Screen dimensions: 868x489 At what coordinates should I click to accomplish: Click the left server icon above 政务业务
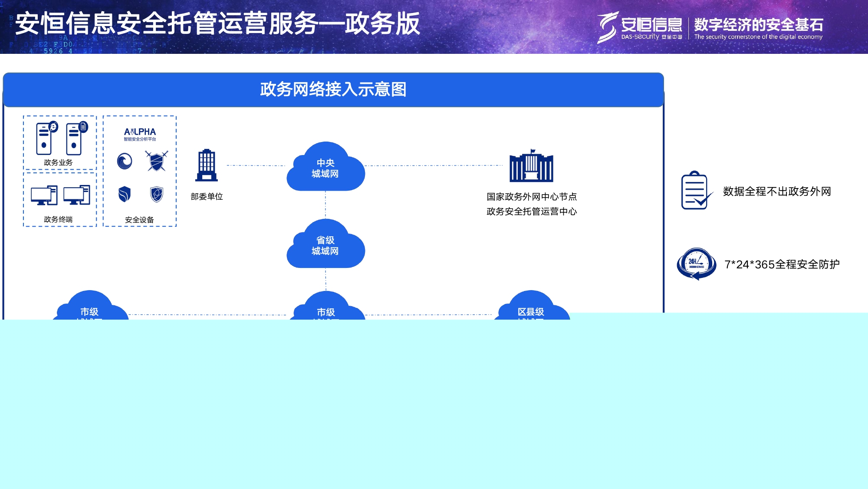tap(46, 138)
